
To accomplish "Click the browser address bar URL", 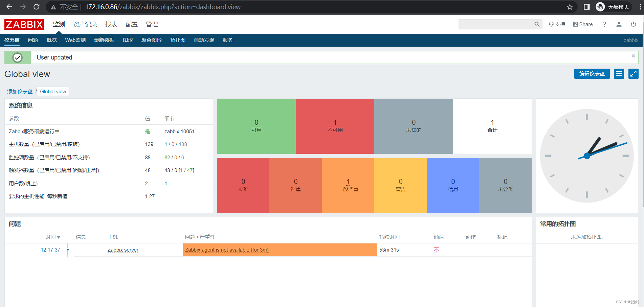I will point(163,7).
